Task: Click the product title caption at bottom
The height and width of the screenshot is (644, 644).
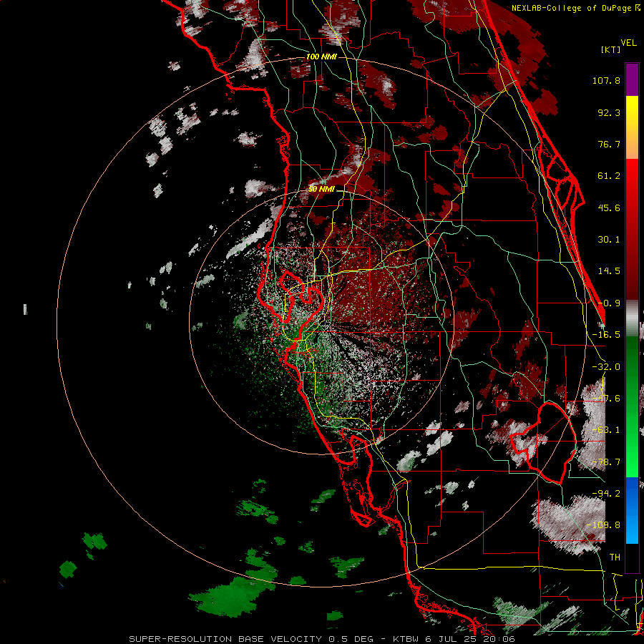Action: pos(322,639)
